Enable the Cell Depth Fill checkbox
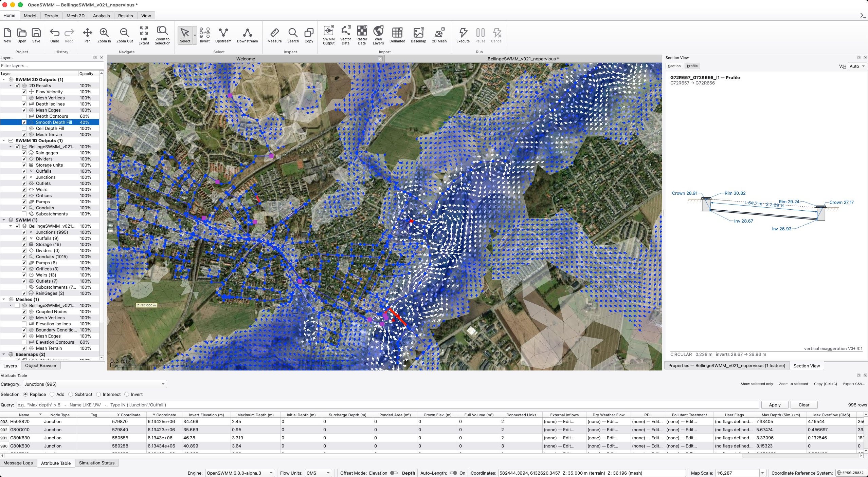 click(x=24, y=128)
